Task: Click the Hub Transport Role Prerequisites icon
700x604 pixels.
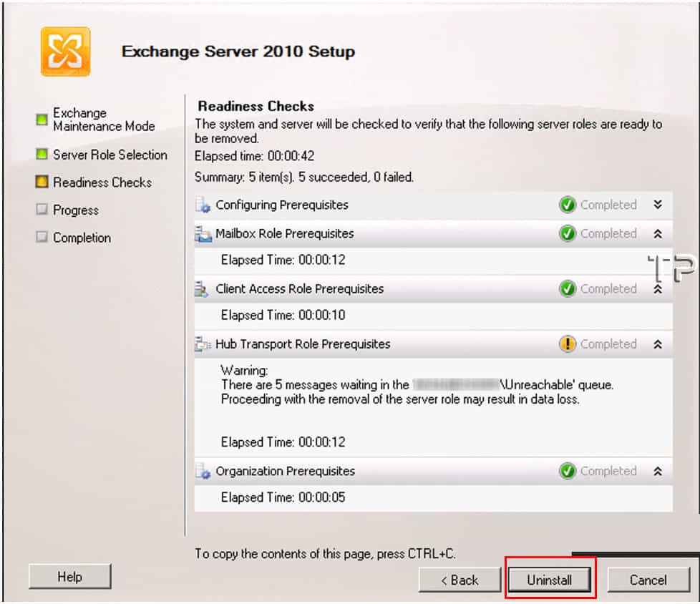Action: point(203,344)
